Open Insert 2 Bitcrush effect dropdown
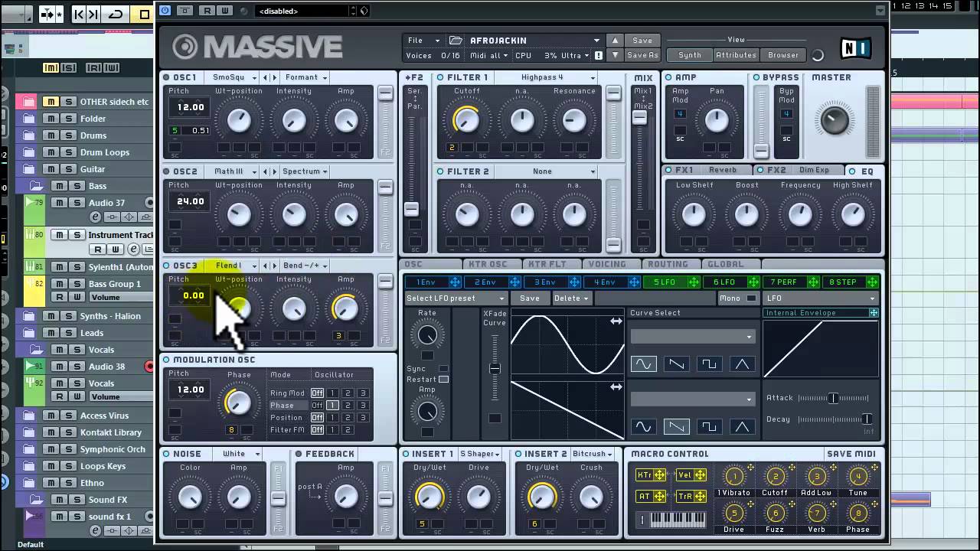The image size is (980, 551). [593, 454]
